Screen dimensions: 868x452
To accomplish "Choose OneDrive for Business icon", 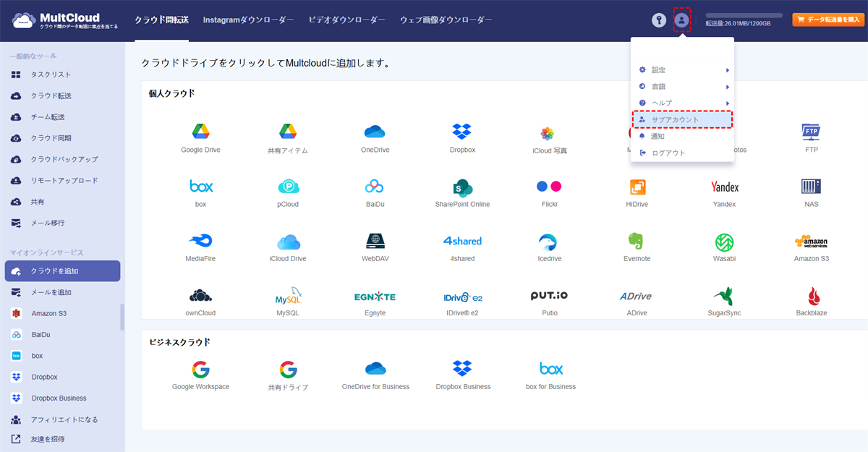I will point(375,369).
